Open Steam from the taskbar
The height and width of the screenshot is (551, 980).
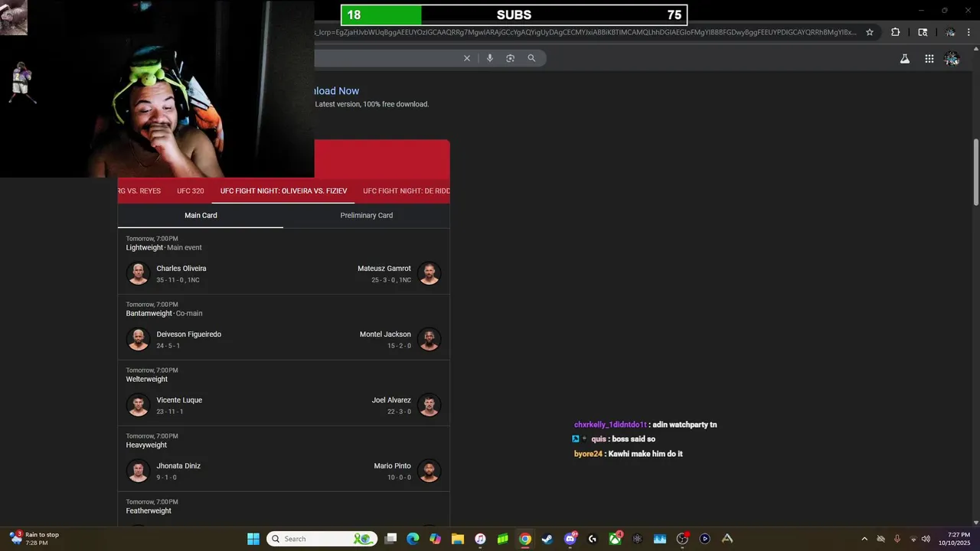[547, 539]
